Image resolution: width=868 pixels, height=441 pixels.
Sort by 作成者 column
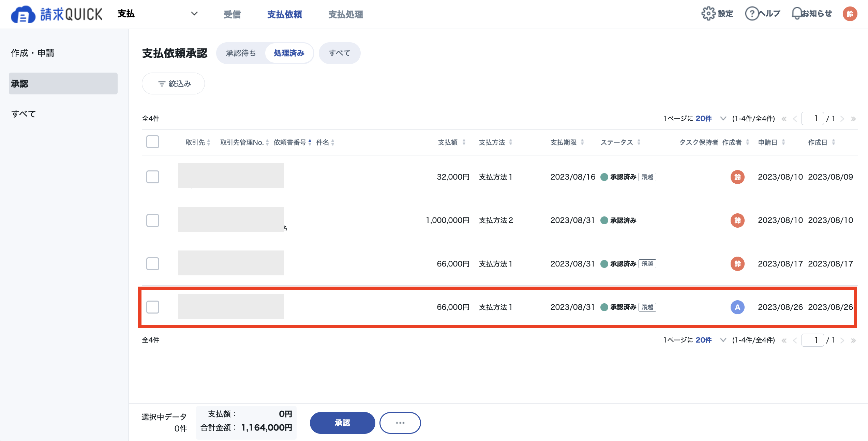(x=748, y=142)
